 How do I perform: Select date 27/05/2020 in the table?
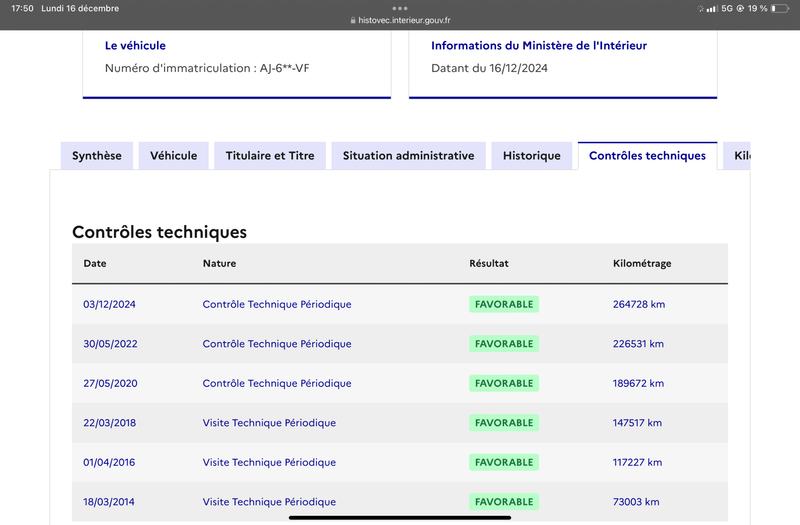pyautogui.click(x=110, y=383)
